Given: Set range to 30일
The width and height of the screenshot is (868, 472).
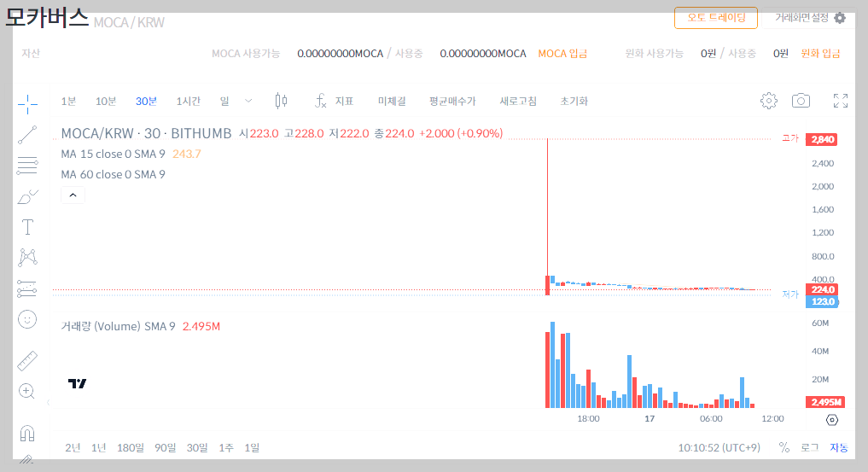Looking at the screenshot, I should pyautogui.click(x=197, y=447).
